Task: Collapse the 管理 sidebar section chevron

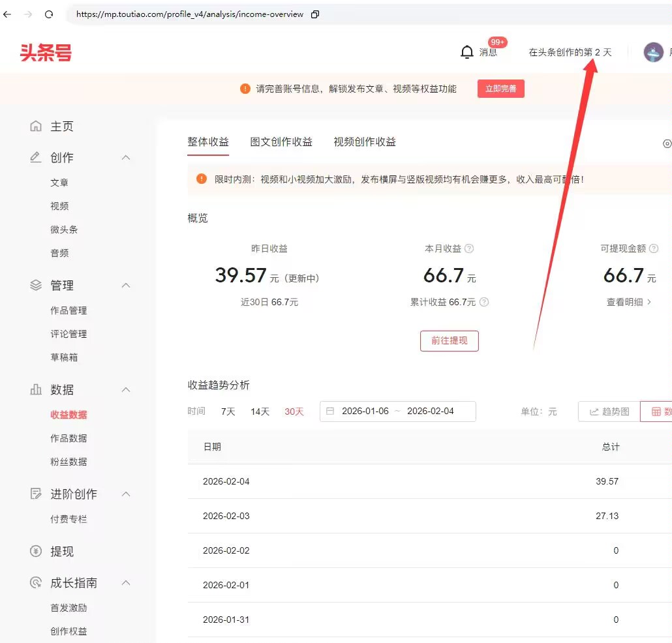Action: 125,285
